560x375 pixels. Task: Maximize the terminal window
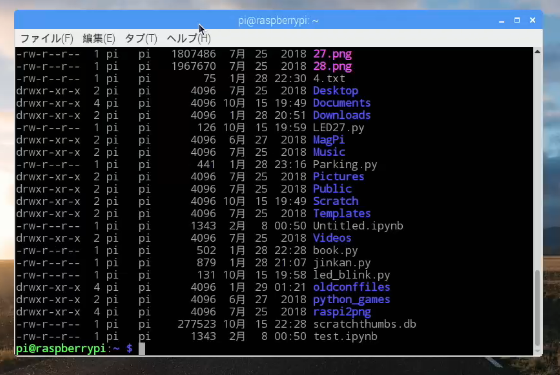[517, 20]
